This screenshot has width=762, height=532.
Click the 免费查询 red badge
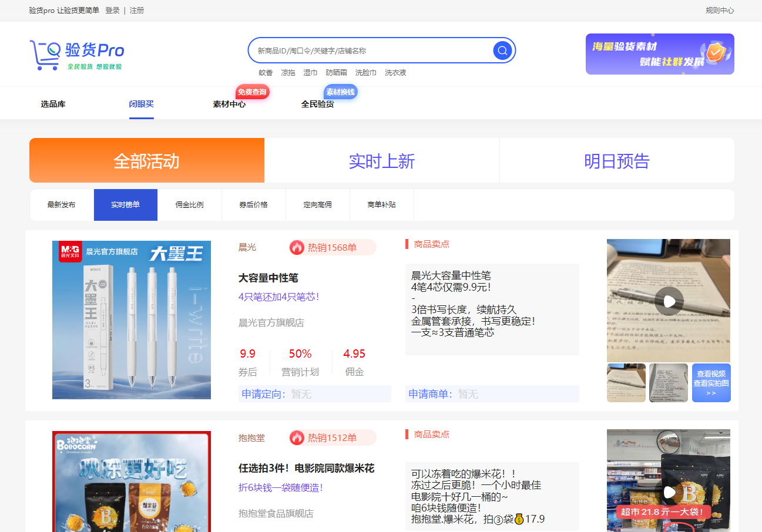click(252, 92)
